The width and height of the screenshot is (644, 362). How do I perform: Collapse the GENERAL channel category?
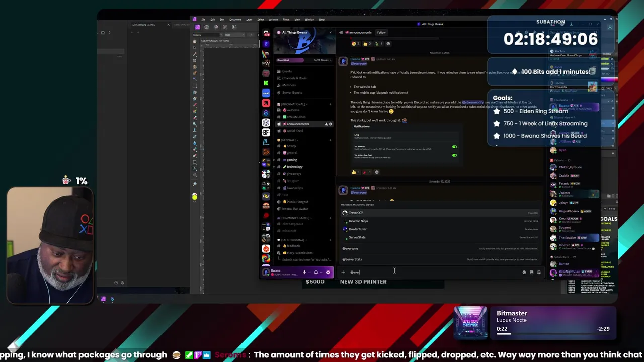288,140
